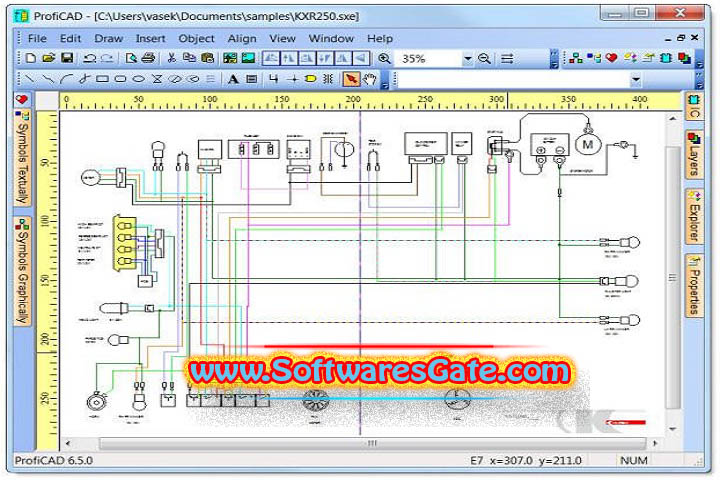Screen dimensions: 720x480
Task: Open the Explorer side panel tab
Action: [x=694, y=216]
